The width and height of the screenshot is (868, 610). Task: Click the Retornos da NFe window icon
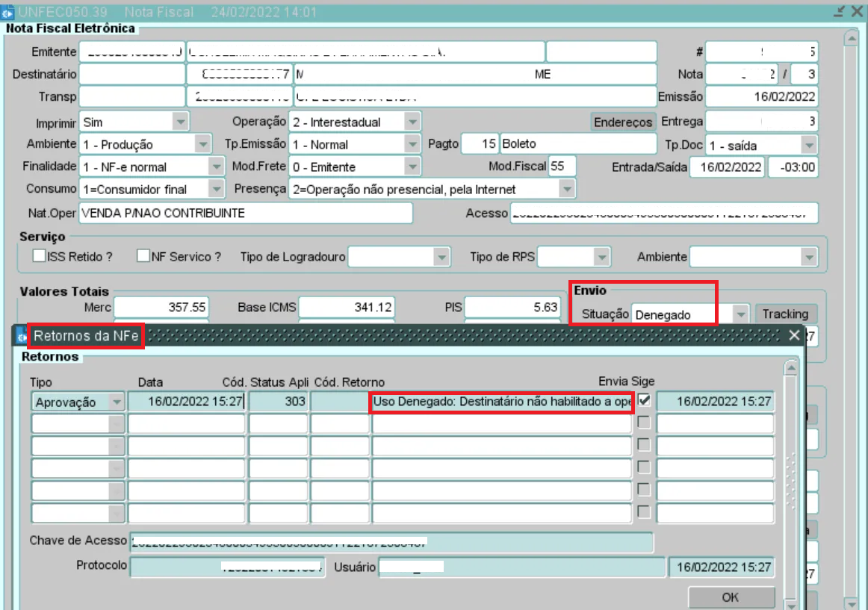21,336
